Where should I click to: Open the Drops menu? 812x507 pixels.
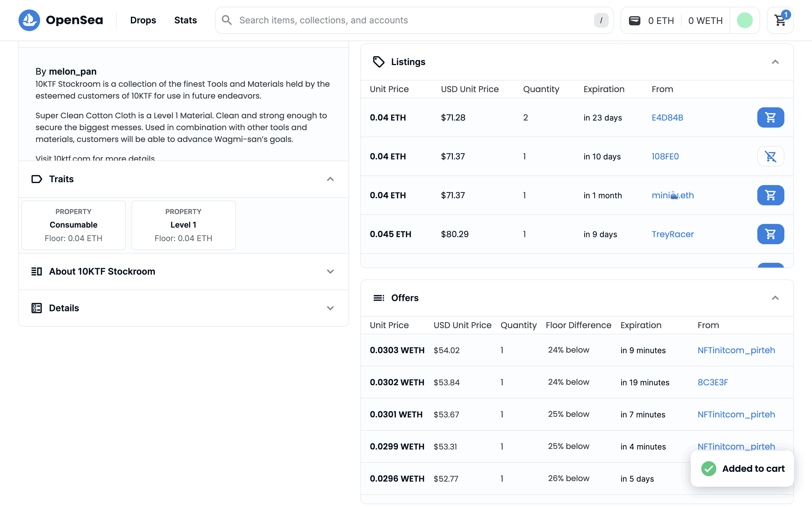point(143,20)
